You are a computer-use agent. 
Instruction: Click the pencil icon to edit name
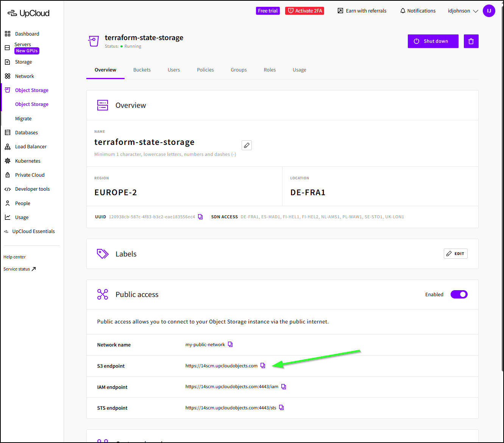(x=247, y=145)
